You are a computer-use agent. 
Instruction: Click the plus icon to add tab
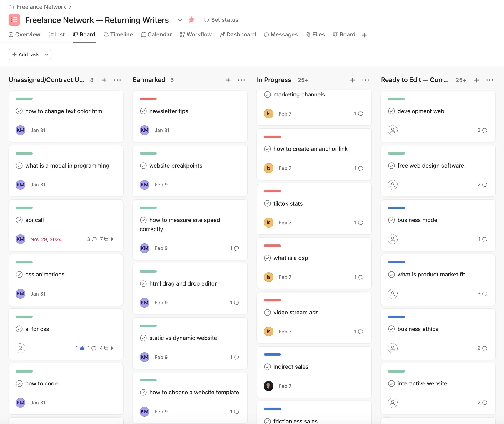[364, 35]
